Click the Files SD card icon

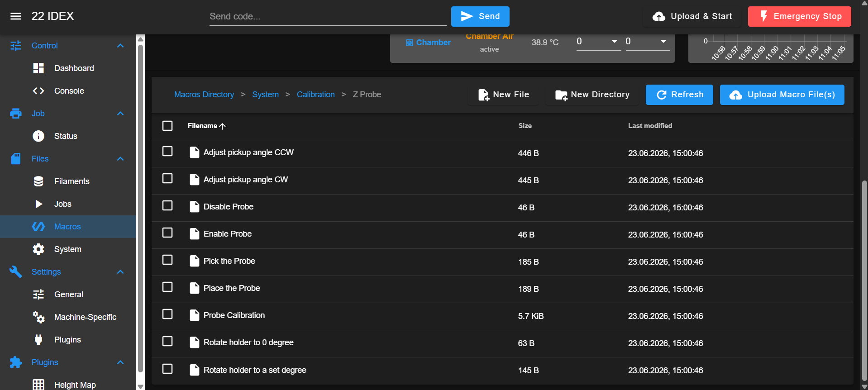[16, 159]
